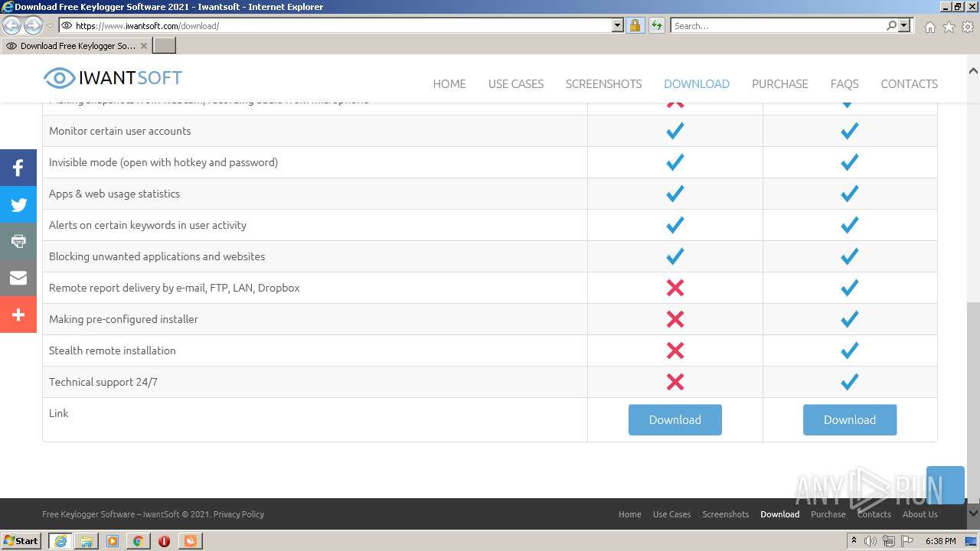The image size is (980, 551).
Task: Open red Opera taskbar icon
Action: click(x=164, y=541)
